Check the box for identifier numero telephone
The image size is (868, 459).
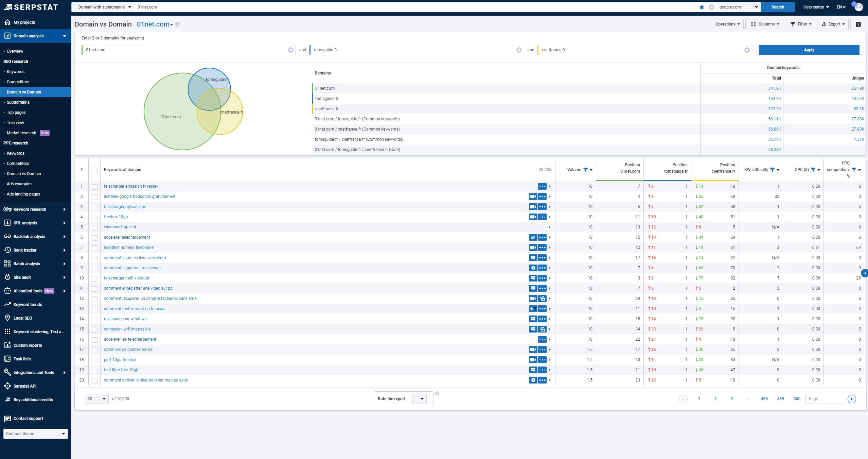pyautogui.click(x=95, y=248)
